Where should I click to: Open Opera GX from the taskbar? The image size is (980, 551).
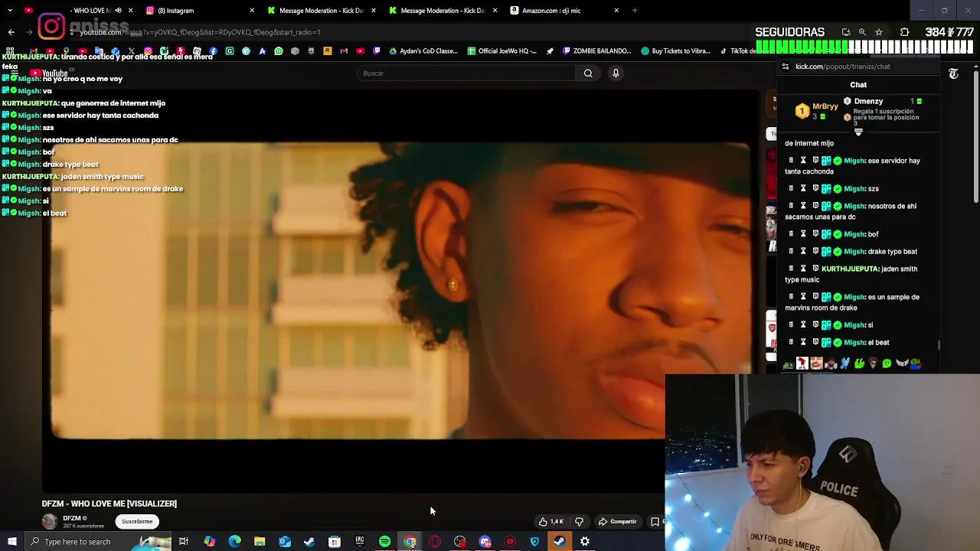(435, 542)
